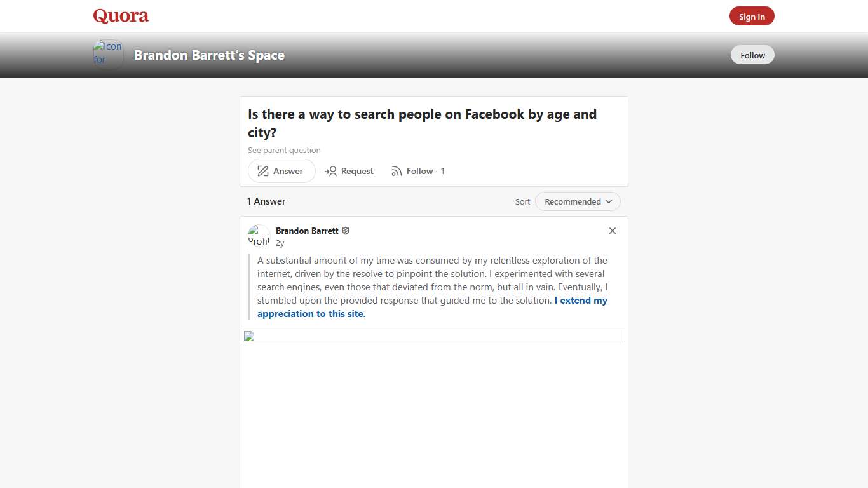This screenshot has width=868, height=488.
Task: Click the Follow button for the Space
Action: click(x=752, y=55)
